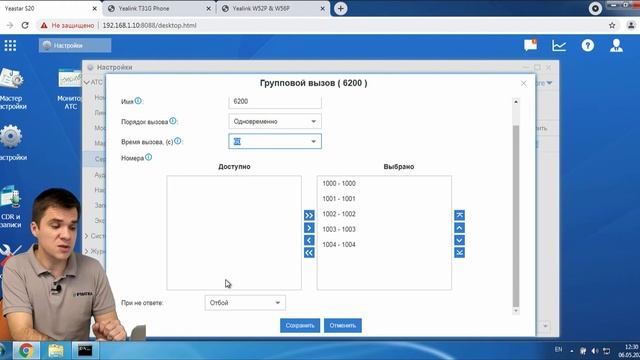640x360 pixels.
Task: Open Порядок вызова dropdown set to Одновременно
Action: [275, 121]
